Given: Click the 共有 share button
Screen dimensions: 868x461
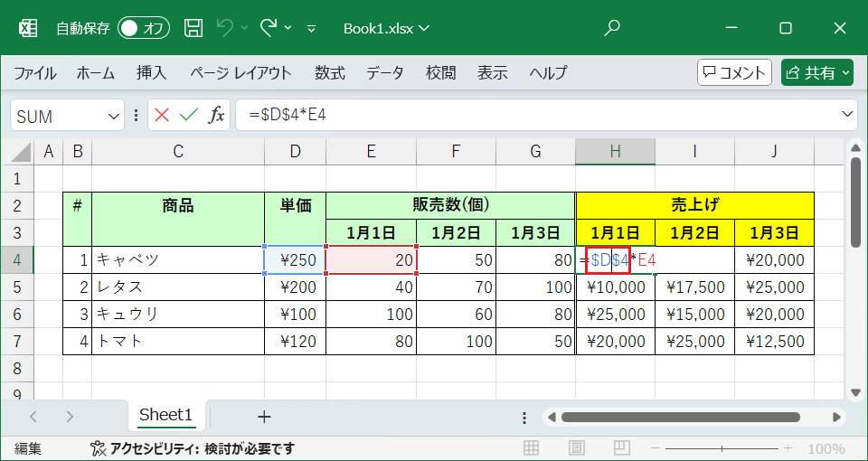Looking at the screenshot, I should [x=816, y=73].
